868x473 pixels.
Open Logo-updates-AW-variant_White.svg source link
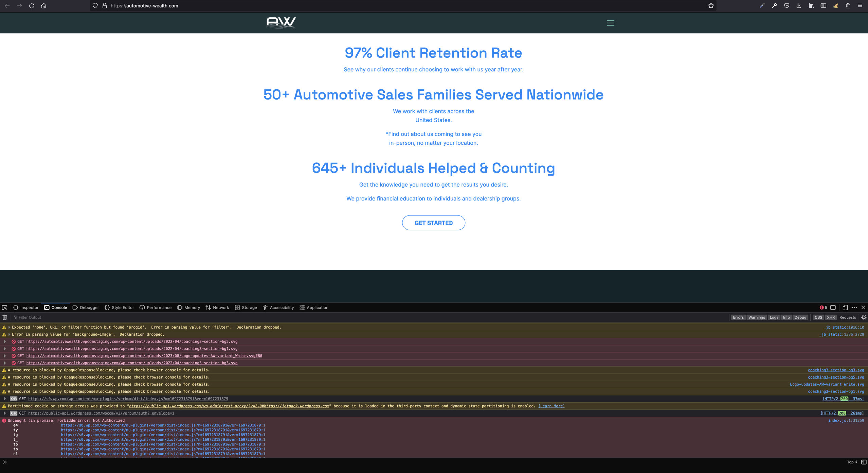827,385
